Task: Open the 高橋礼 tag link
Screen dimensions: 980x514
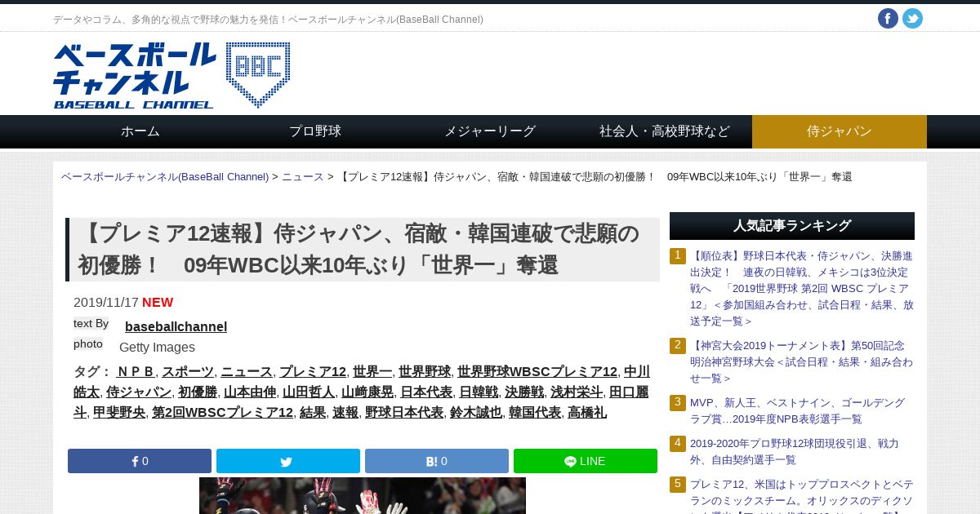Action: pos(587,412)
